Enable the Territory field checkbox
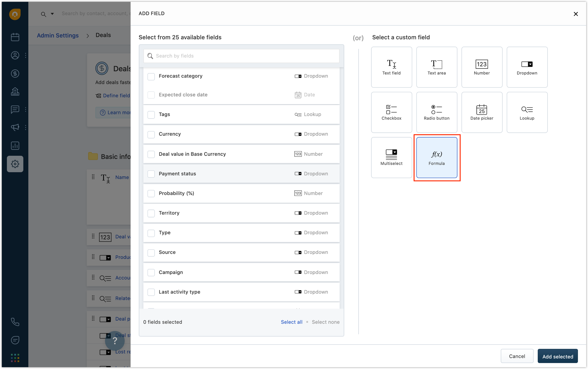Viewport: 588px width, 369px height. pyautogui.click(x=151, y=213)
